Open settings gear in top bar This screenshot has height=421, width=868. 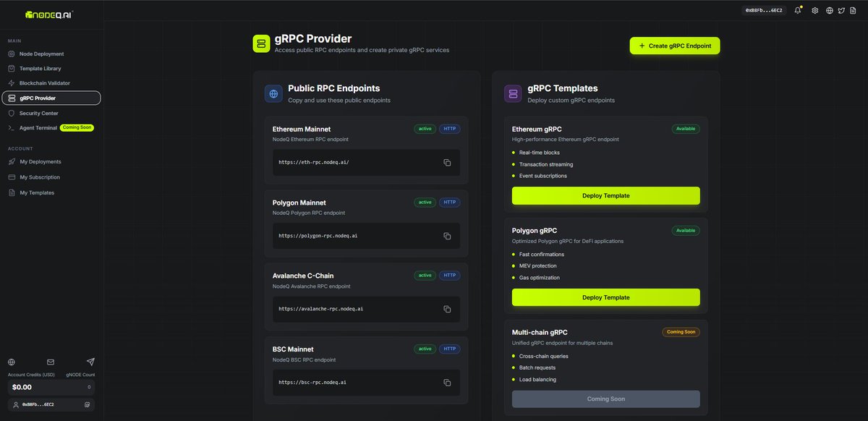click(x=815, y=11)
